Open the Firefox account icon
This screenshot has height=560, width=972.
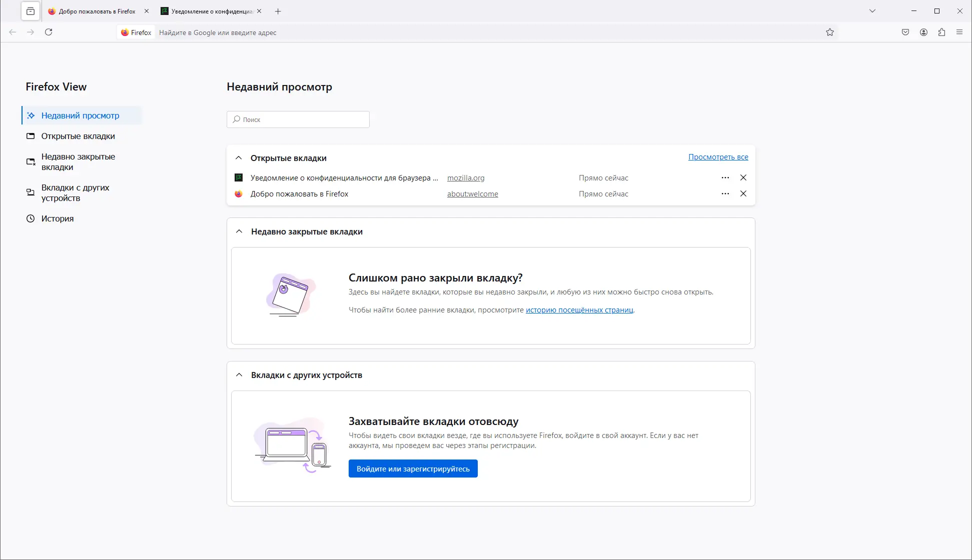click(x=923, y=32)
